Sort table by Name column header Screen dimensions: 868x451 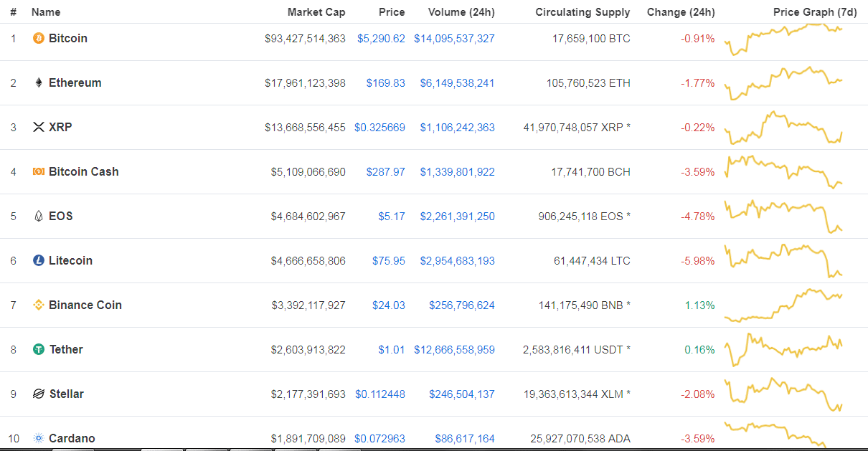(x=46, y=12)
